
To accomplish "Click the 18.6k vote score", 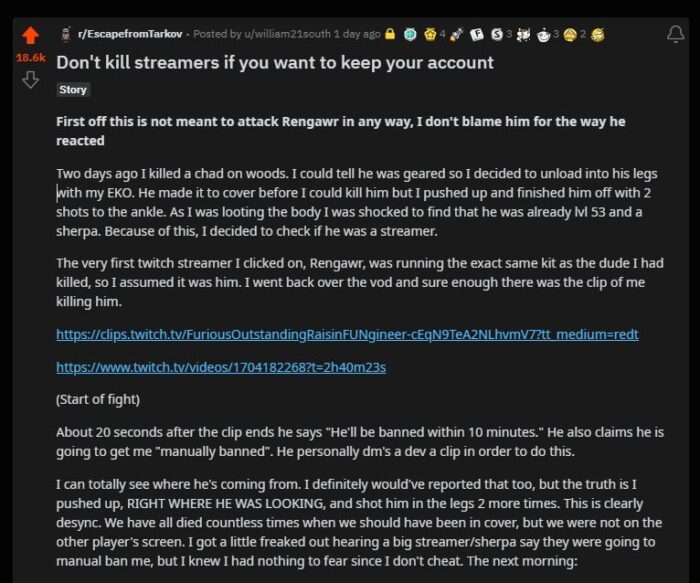I will point(30,58).
